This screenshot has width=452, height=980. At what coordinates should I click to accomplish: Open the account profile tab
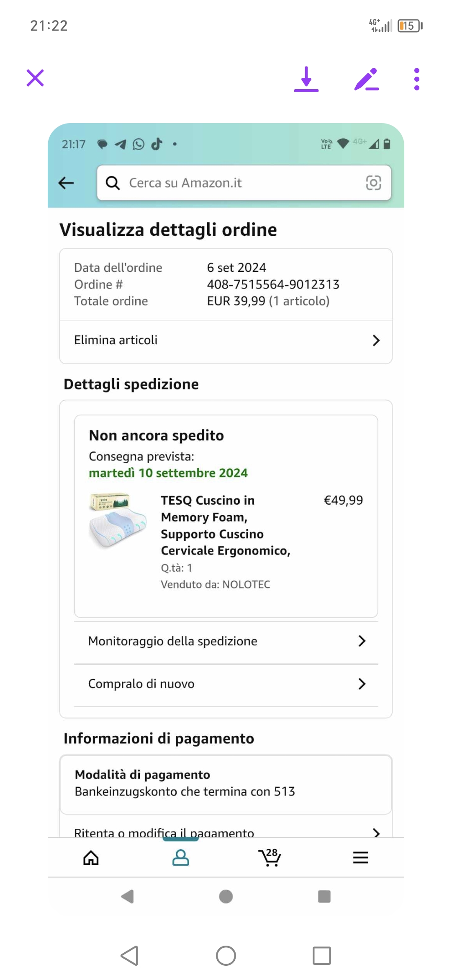[x=181, y=858]
